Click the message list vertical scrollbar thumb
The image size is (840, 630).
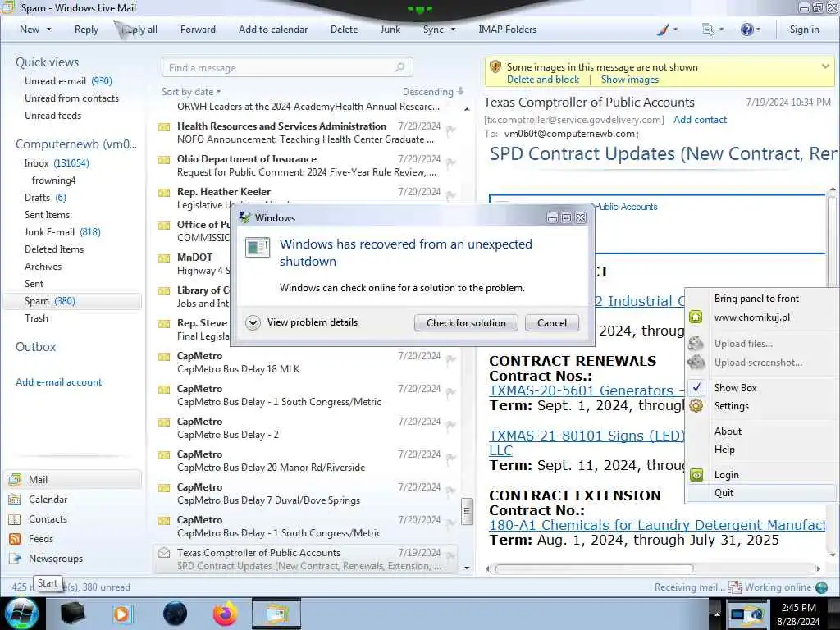[x=467, y=511]
